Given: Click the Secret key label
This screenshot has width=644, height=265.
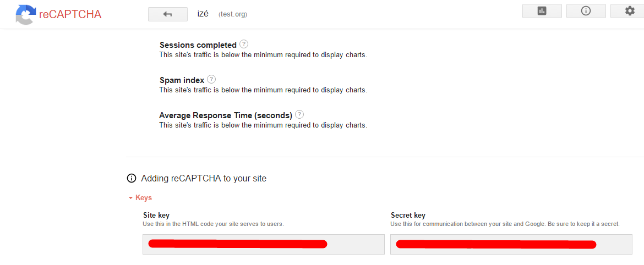Looking at the screenshot, I should pos(408,216).
